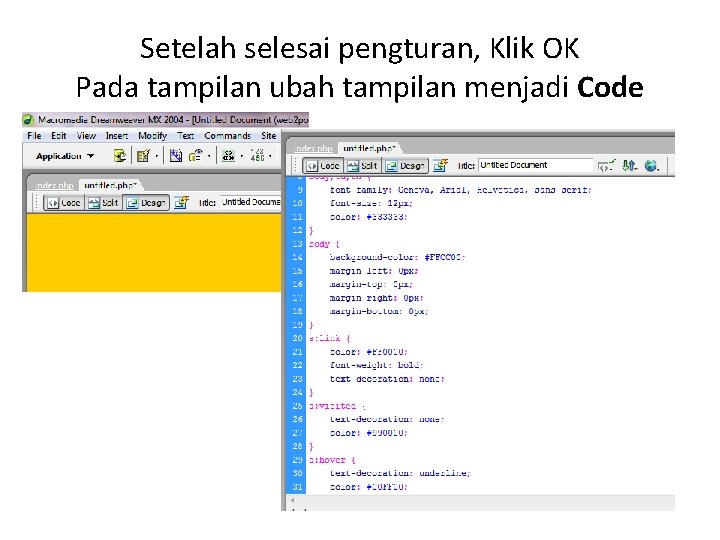Open the Insert menu
720x540 pixels.
[x=117, y=136]
